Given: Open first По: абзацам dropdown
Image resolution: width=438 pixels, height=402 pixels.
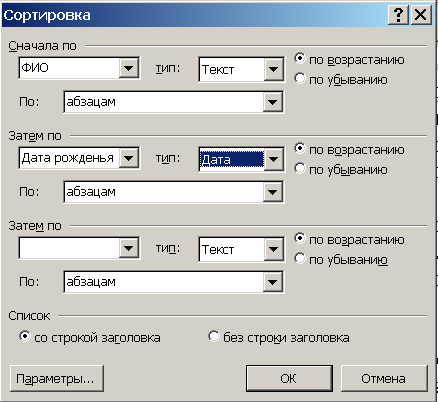Looking at the screenshot, I should coord(273,102).
